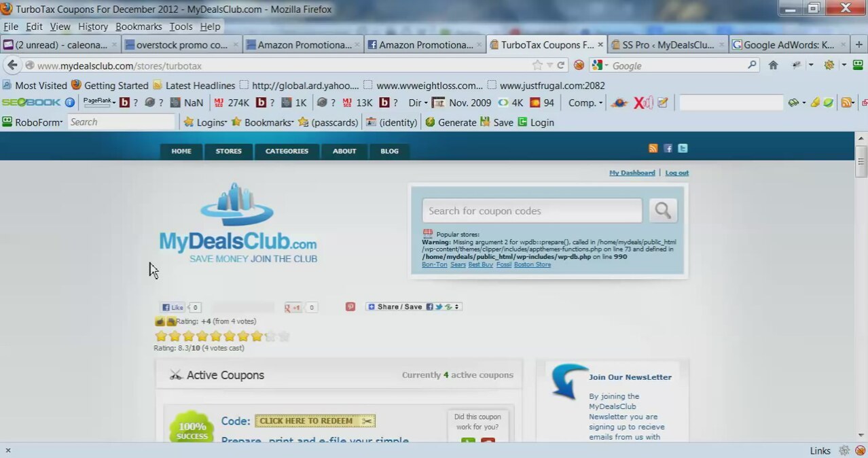Bookmark this page with the star icon
The image size is (868, 458).
click(538, 65)
